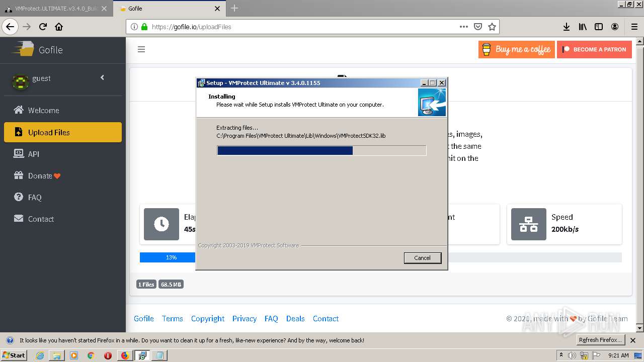Click the 1 Files badge
Image resolution: width=644 pixels, height=362 pixels.
146,285
